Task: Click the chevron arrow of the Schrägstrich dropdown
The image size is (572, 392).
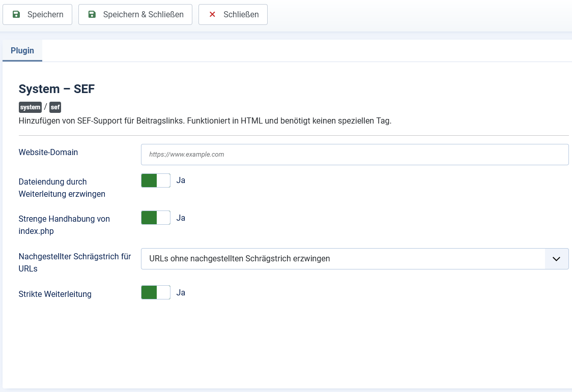Action: tap(556, 259)
